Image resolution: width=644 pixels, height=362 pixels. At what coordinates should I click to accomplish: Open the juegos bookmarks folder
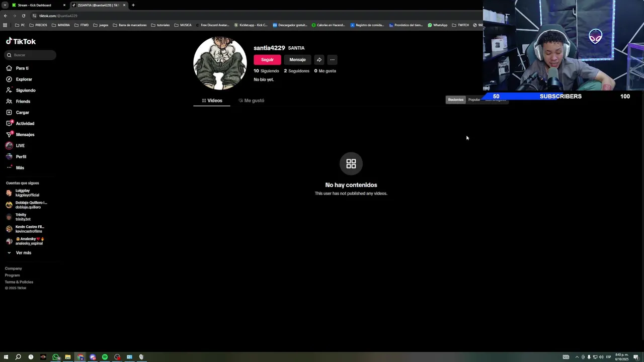[x=101, y=25]
